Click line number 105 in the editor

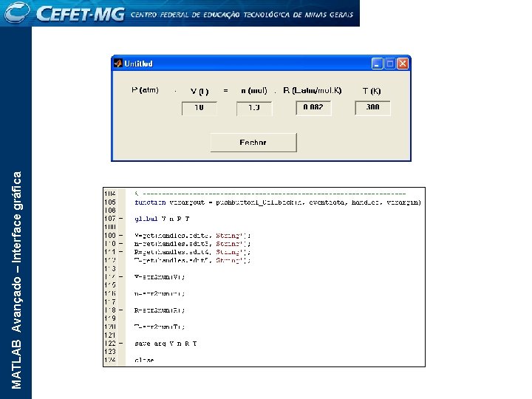110,202
